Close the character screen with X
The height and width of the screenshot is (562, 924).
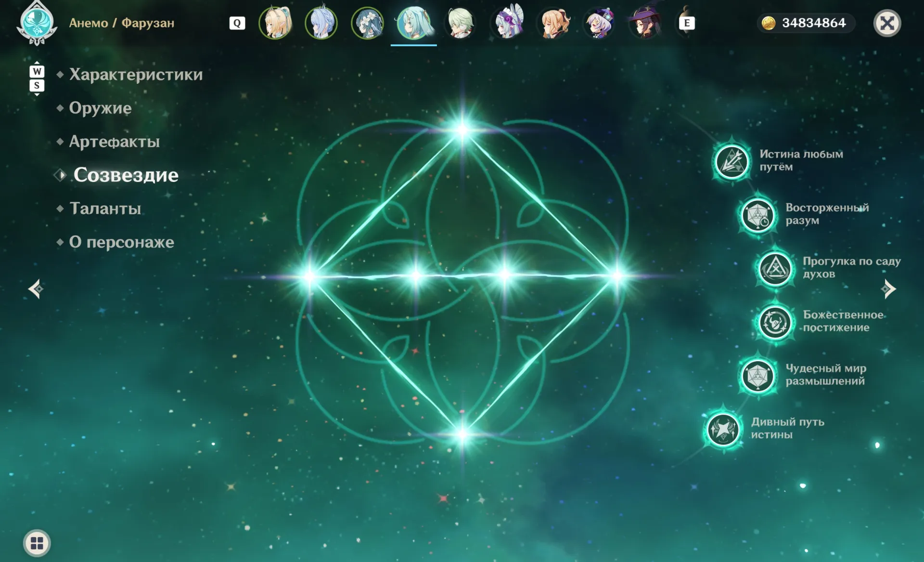(x=887, y=23)
